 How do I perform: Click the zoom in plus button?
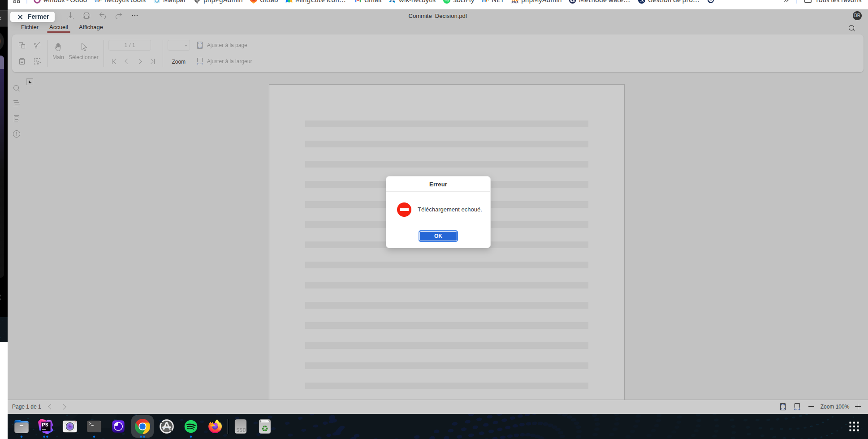858,407
